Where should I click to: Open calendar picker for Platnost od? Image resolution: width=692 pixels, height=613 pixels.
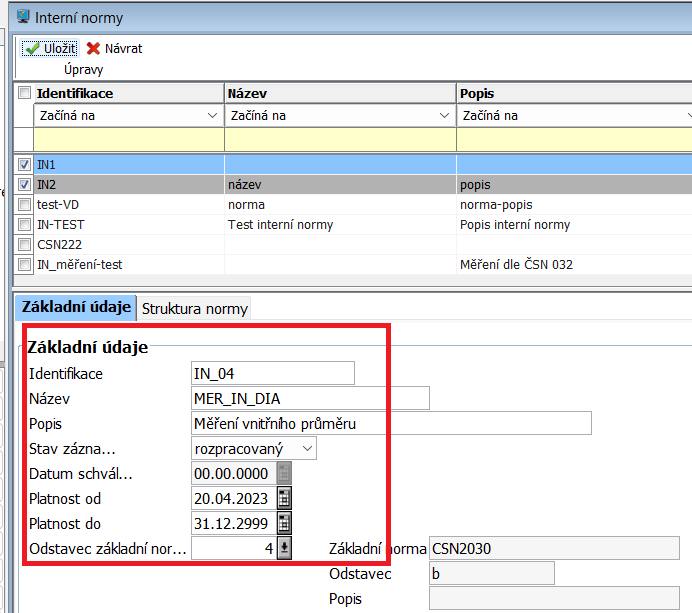coord(284,498)
